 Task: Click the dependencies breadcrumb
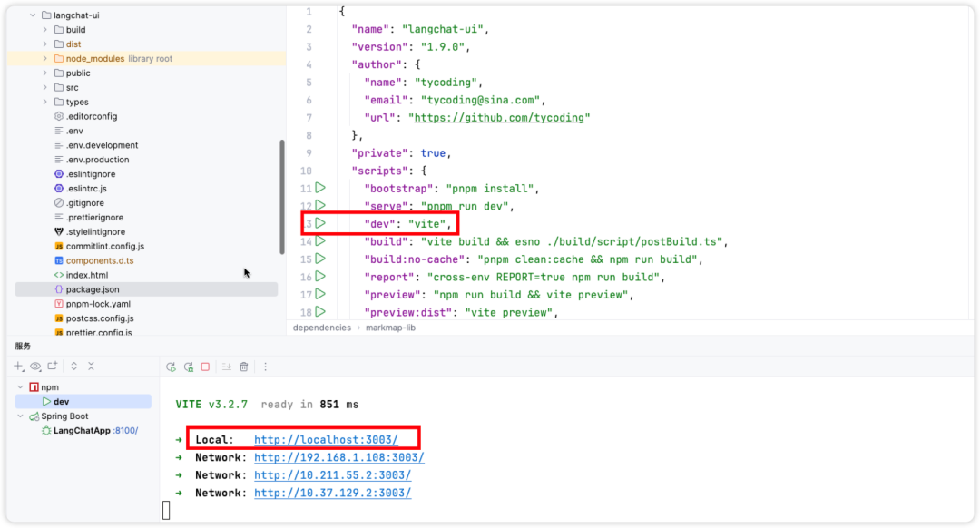322,328
